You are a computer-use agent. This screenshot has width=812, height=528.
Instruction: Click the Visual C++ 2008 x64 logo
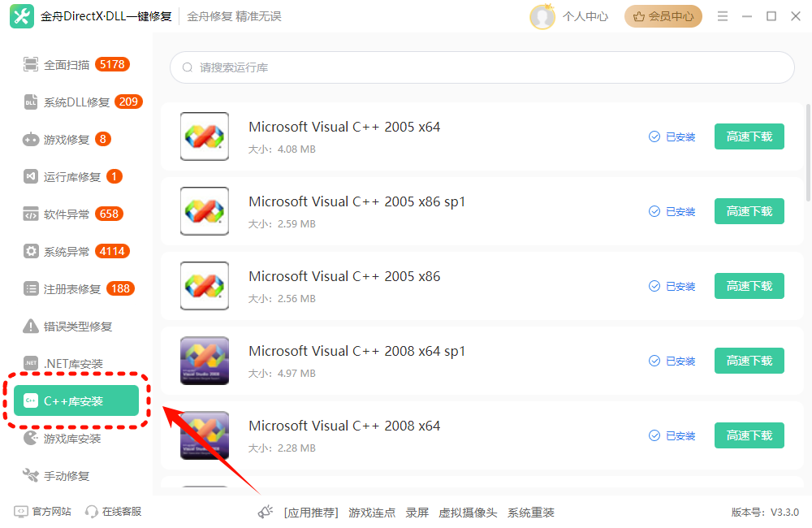[x=205, y=435]
